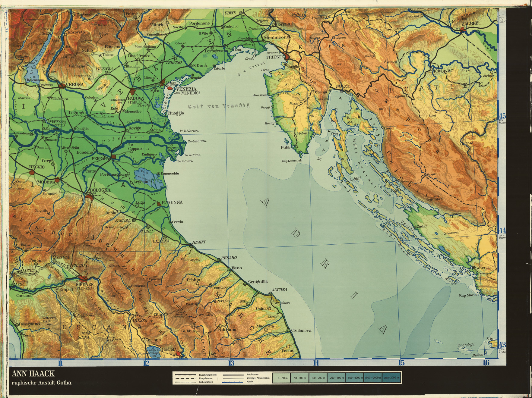
Task: Click the Verona city marker
Action: (62, 86)
